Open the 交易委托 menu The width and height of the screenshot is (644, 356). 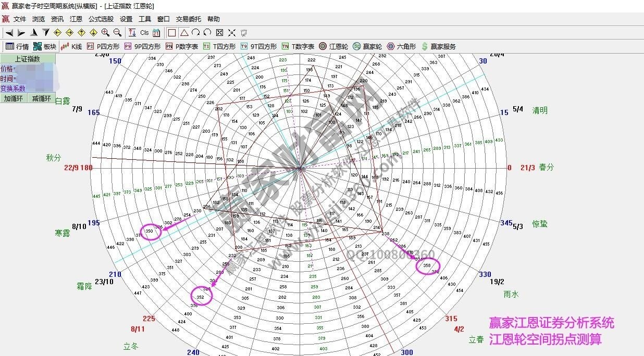pos(188,19)
